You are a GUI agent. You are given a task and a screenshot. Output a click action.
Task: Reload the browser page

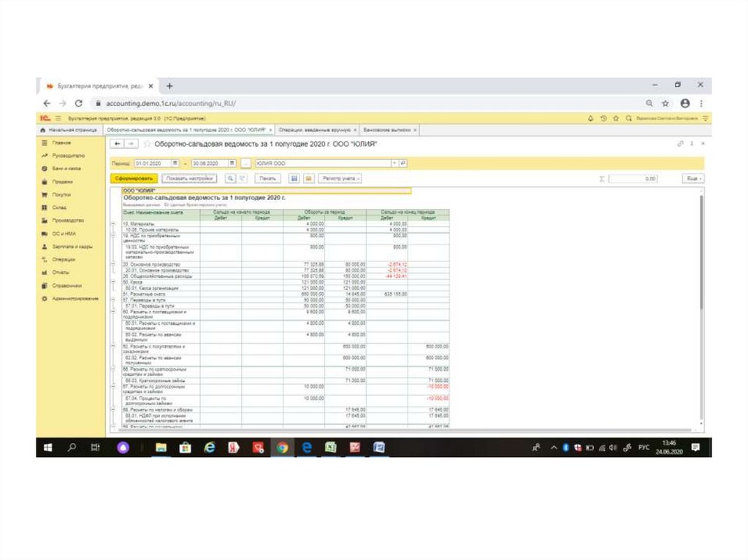point(79,103)
